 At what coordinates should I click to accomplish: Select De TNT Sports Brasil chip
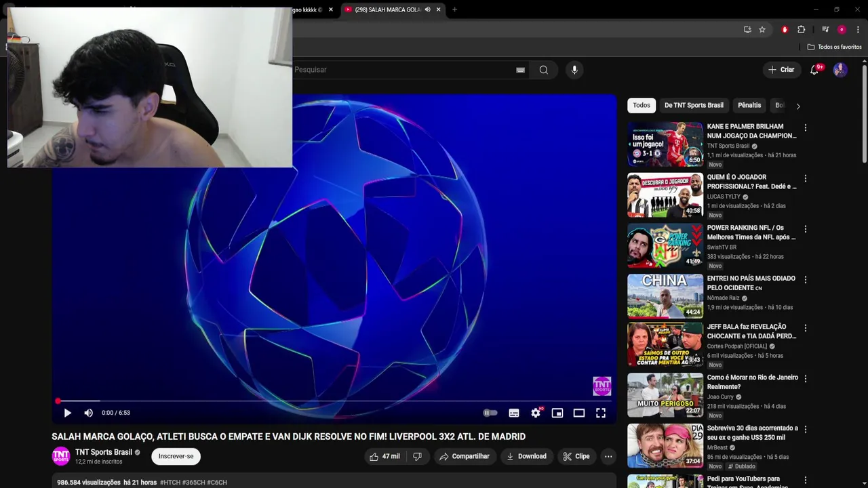(x=694, y=105)
